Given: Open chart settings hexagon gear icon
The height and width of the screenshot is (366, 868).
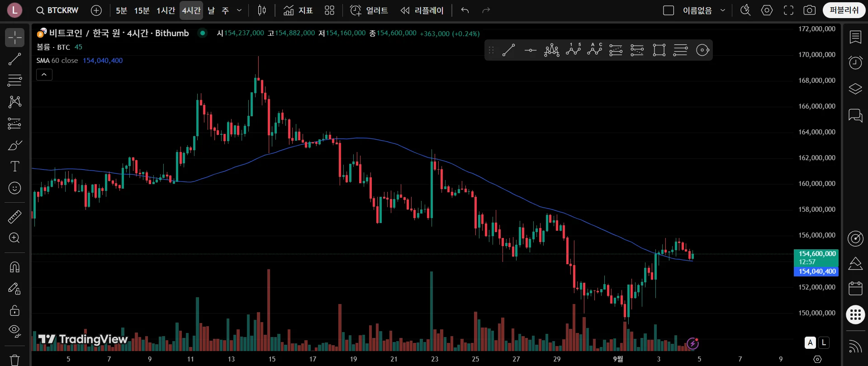Looking at the screenshot, I should [x=767, y=10].
